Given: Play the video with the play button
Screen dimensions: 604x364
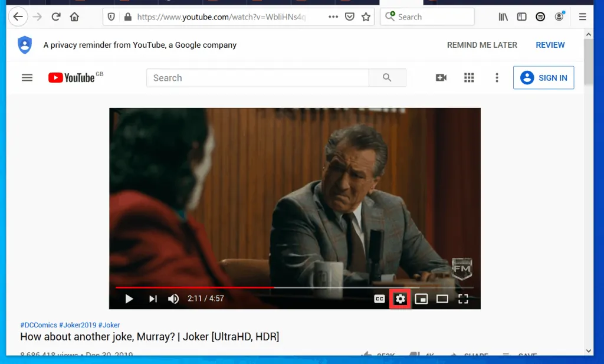Looking at the screenshot, I should (129, 299).
